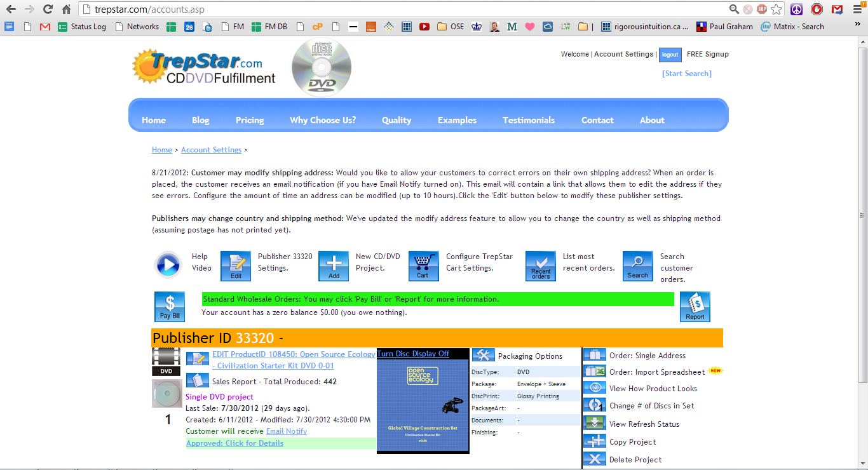
Task: Click the bookmark star in address bar
Action: click(x=775, y=10)
